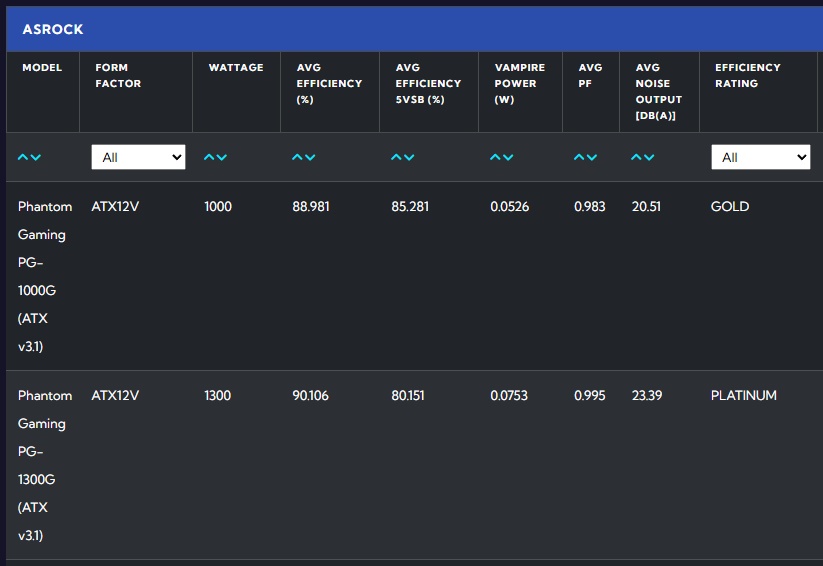Viewport: 823px width, 566px height.
Task: Sort Wattage ascending using up arrow
Action: pyautogui.click(x=209, y=157)
